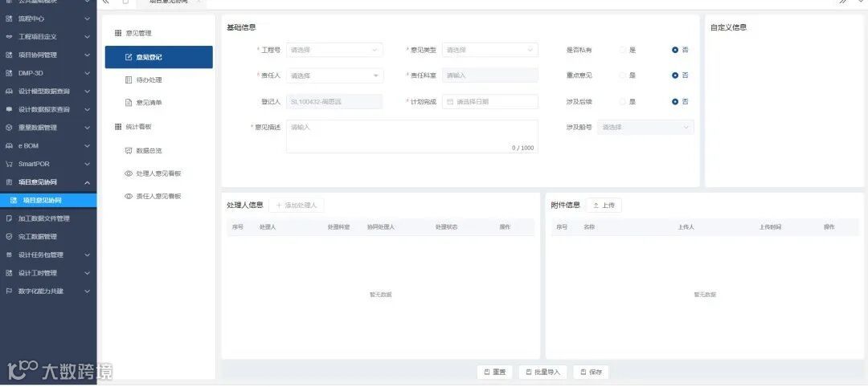Click the 自定义信息 panel heading
The height and width of the screenshot is (387, 868).
[x=728, y=27]
